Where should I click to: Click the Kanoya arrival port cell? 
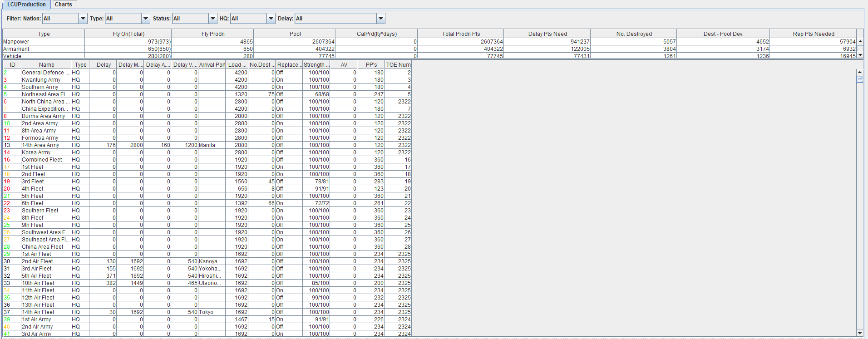212,261
